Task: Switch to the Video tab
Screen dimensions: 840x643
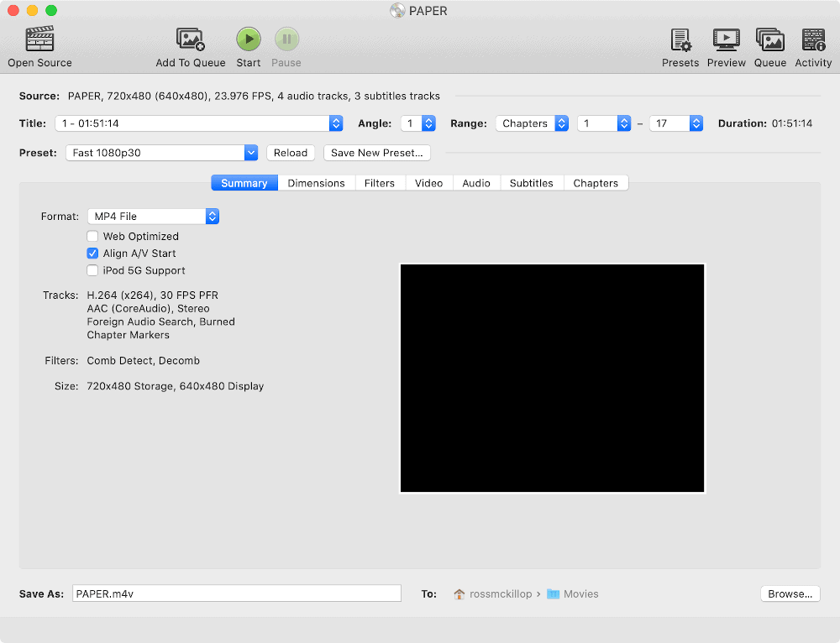Action: (428, 183)
